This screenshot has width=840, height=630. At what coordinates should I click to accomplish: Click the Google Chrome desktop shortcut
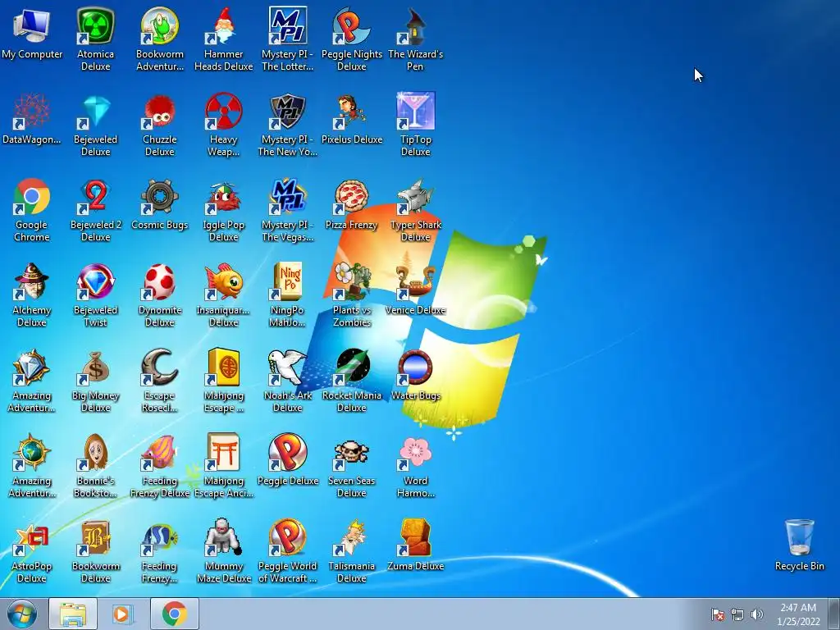(x=32, y=196)
